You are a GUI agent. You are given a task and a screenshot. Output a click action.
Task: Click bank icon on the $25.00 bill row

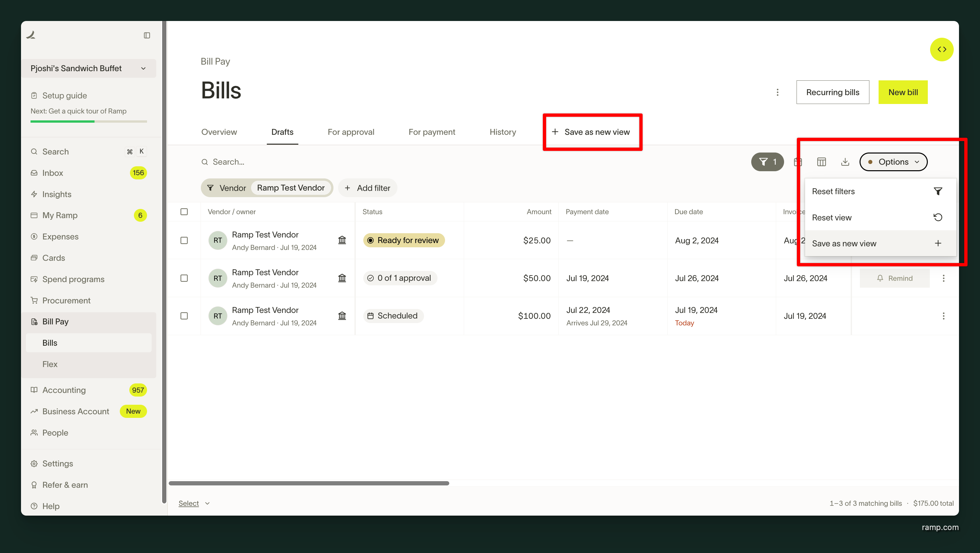pos(342,240)
